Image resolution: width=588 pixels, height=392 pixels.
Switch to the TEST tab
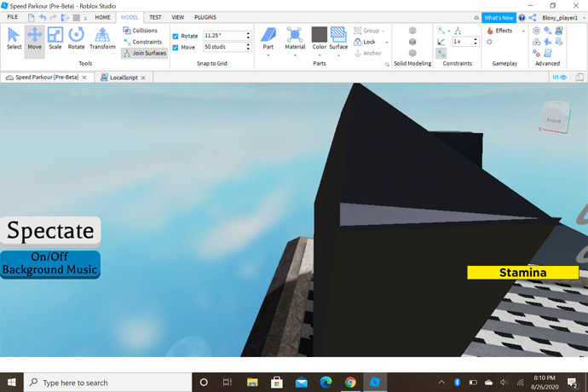[155, 17]
